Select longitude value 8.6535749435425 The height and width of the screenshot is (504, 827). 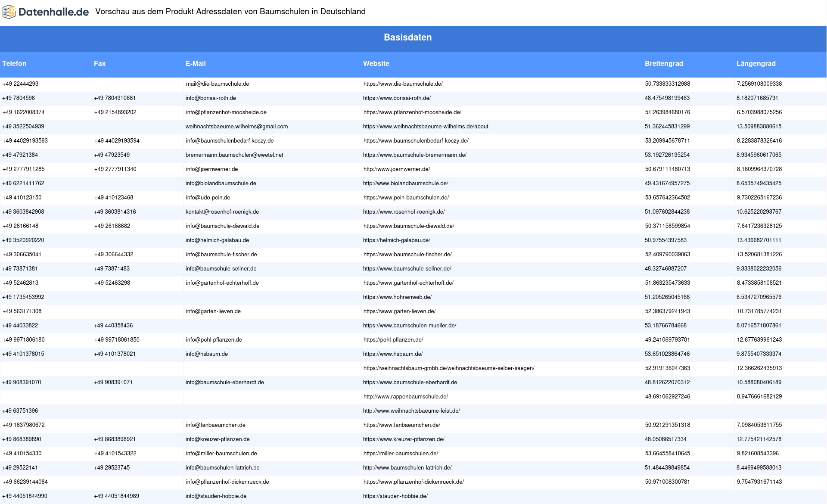click(x=759, y=184)
